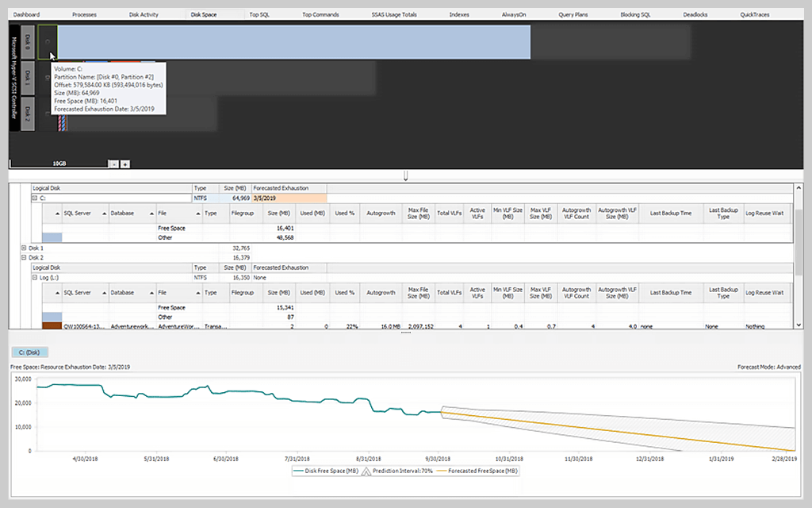This screenshot has height=508, width=812.
Task: Click the C: (Disk) tab above the forecast chart
Action: [29, 352]
